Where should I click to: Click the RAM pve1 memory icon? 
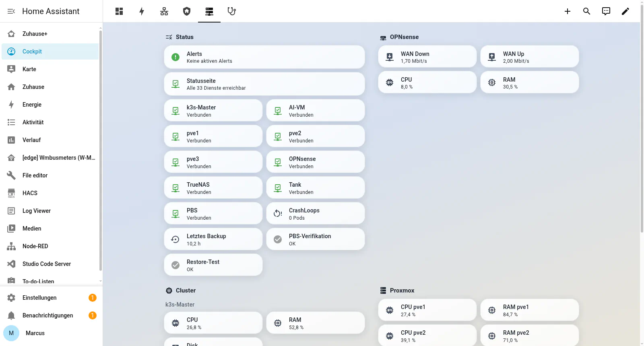click(492, 310)
